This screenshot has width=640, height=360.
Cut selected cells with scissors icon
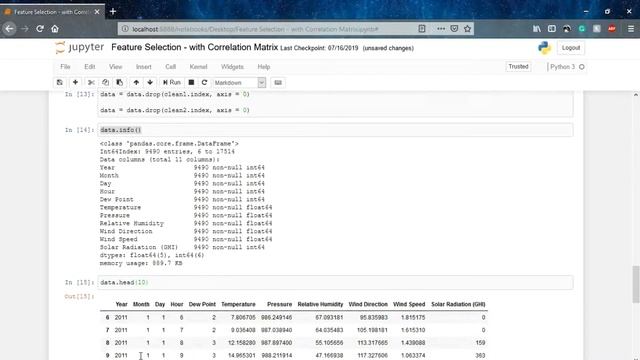91,82
